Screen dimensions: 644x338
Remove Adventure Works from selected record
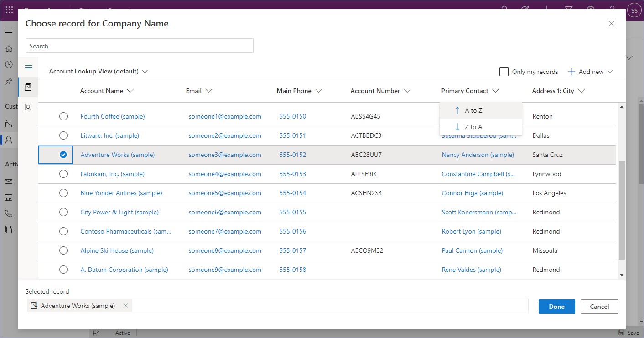[x=125, y=306]
